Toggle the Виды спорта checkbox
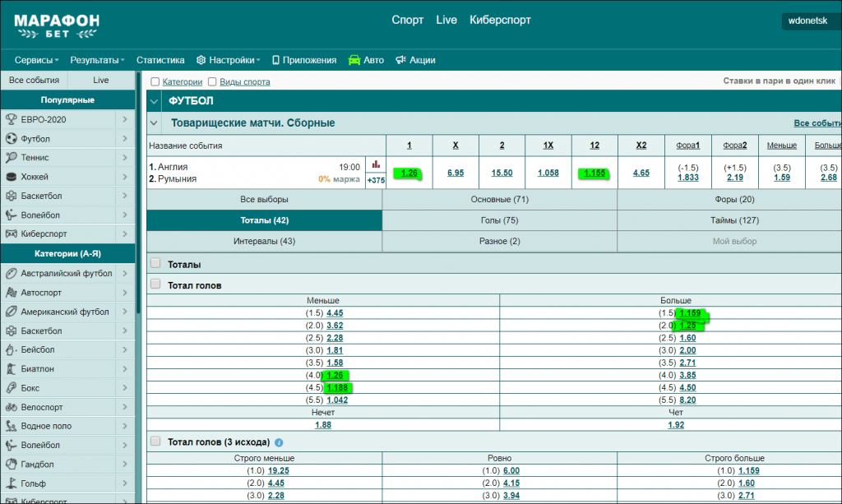The height and width of the screenshot is (504, 842). coord(212,81)
